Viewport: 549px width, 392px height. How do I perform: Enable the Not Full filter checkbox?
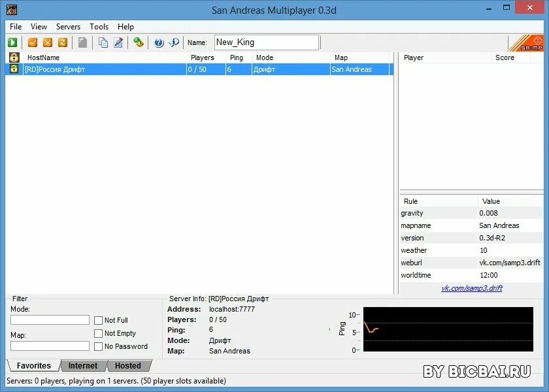tap(99, 320)
